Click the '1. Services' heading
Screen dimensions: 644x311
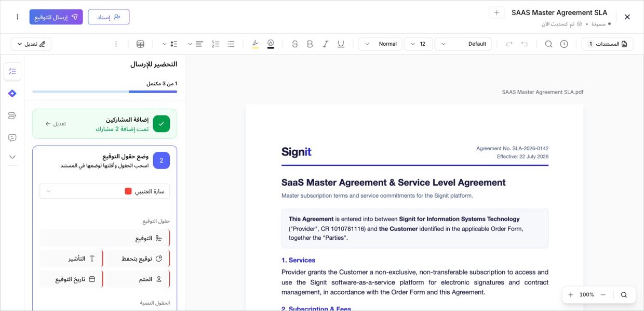coord(298,260)
